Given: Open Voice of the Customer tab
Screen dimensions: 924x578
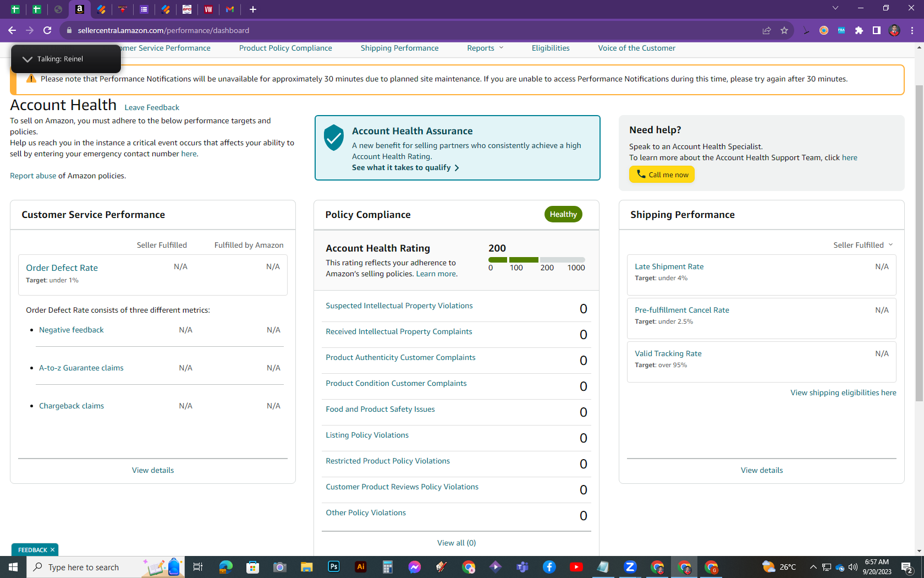Looking at the screenshot, I should click(636, 48).
